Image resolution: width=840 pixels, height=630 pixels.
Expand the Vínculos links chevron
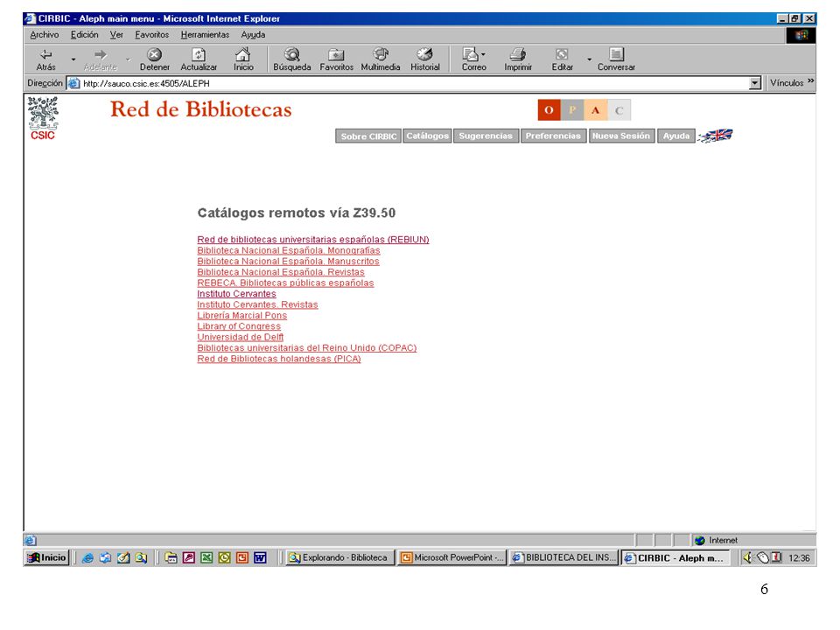pos(810,80)
